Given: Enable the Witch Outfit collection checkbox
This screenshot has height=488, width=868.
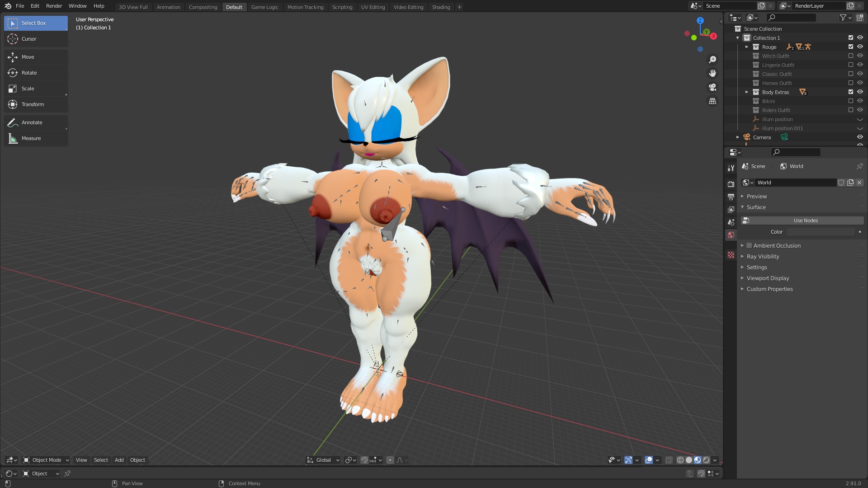Looking at the screenshot, I should (x=850, y=56).
